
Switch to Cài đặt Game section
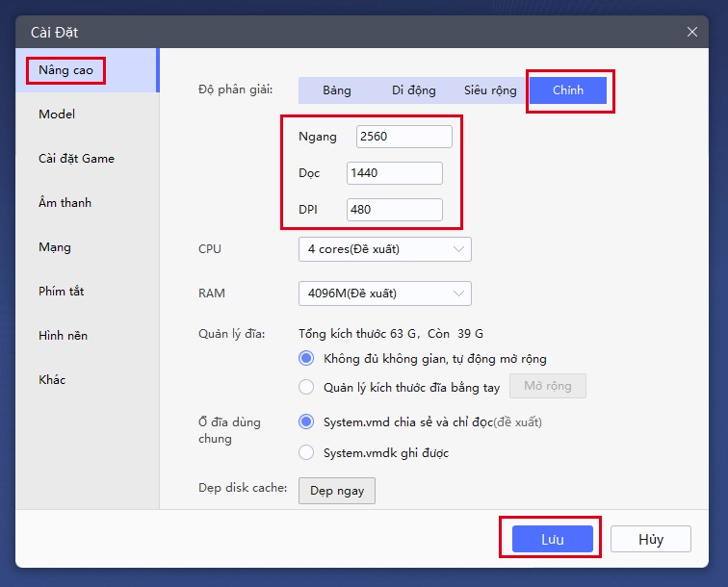point(76,159)
